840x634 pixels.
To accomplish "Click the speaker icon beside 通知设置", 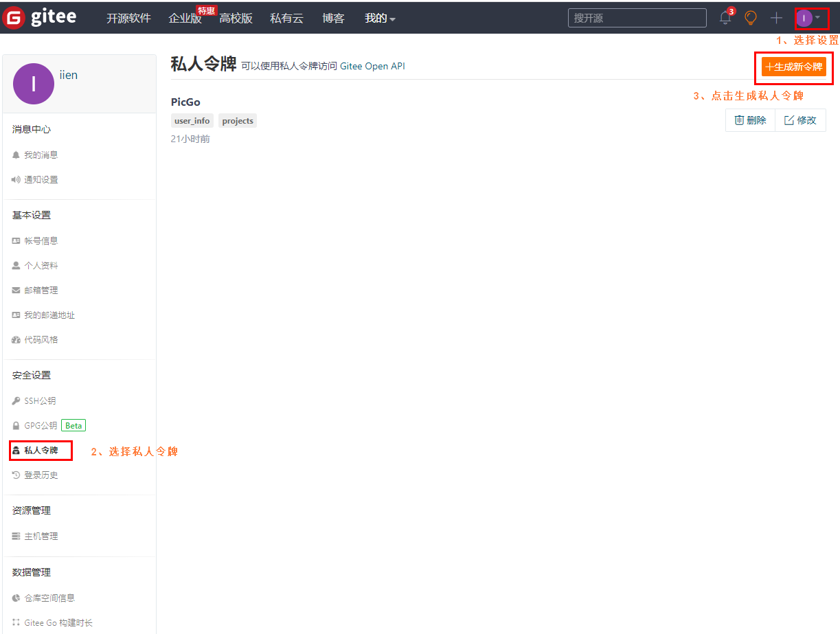I will click(x=16, y=180).
